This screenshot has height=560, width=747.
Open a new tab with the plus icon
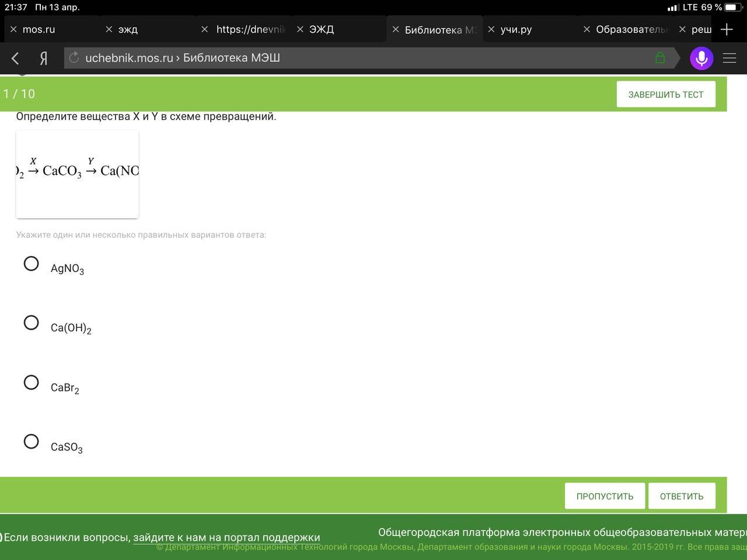point(727,29)
